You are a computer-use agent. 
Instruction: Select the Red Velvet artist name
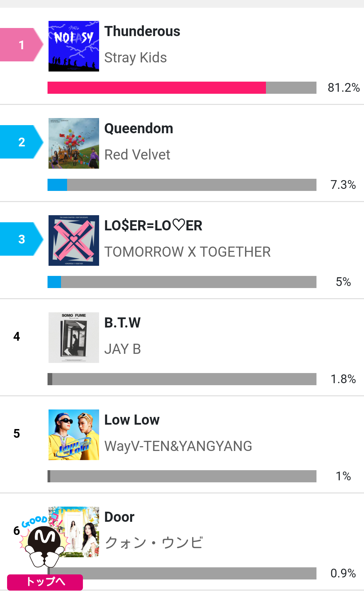[x=137, y=155]
